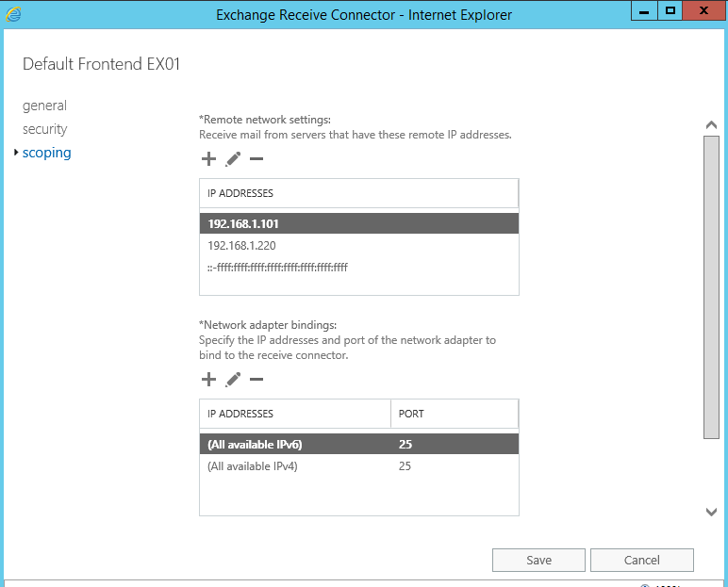728x587 pixels.
Task: Edit the selected remote IP address
Action: pyautogui.click(x=233, y=159)
